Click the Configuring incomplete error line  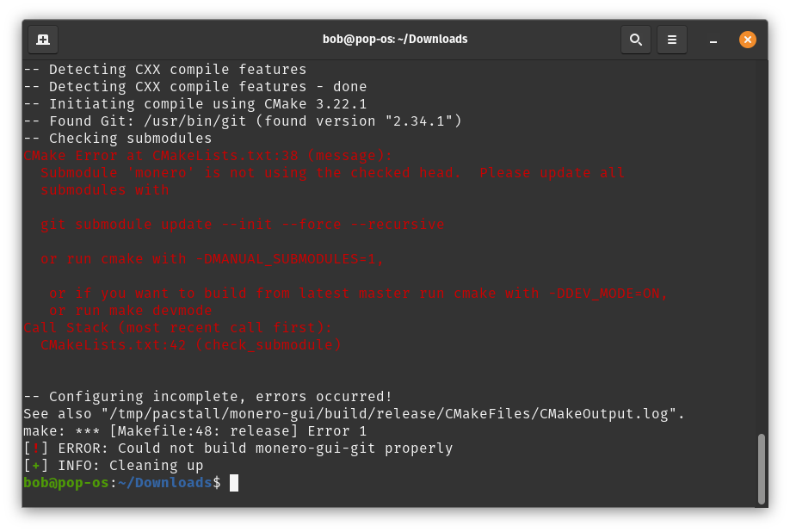tap(207, 396)
